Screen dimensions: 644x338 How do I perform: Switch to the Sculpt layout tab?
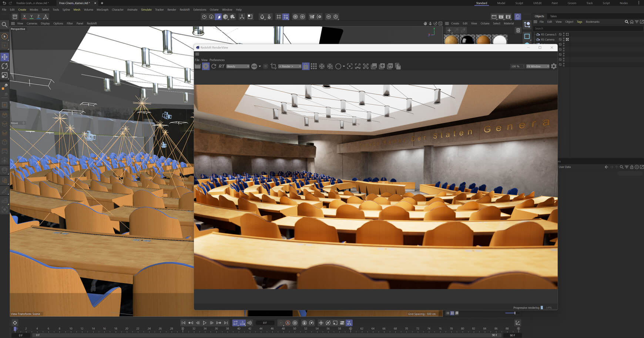tap(519, 3)
